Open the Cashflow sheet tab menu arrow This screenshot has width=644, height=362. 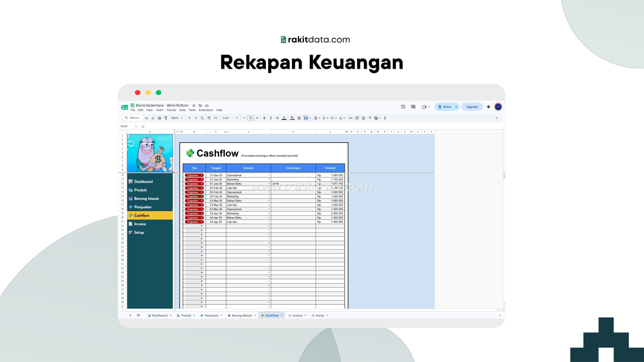point(282,315)
